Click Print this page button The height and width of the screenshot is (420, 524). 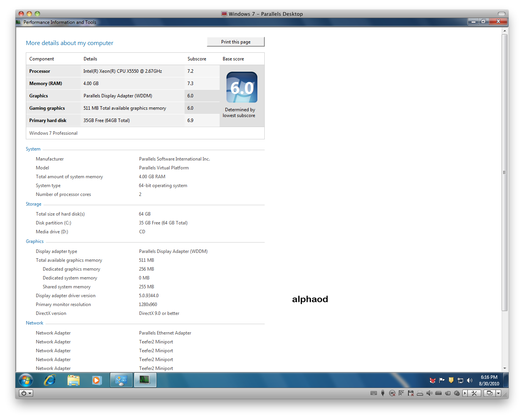[236, 42]
